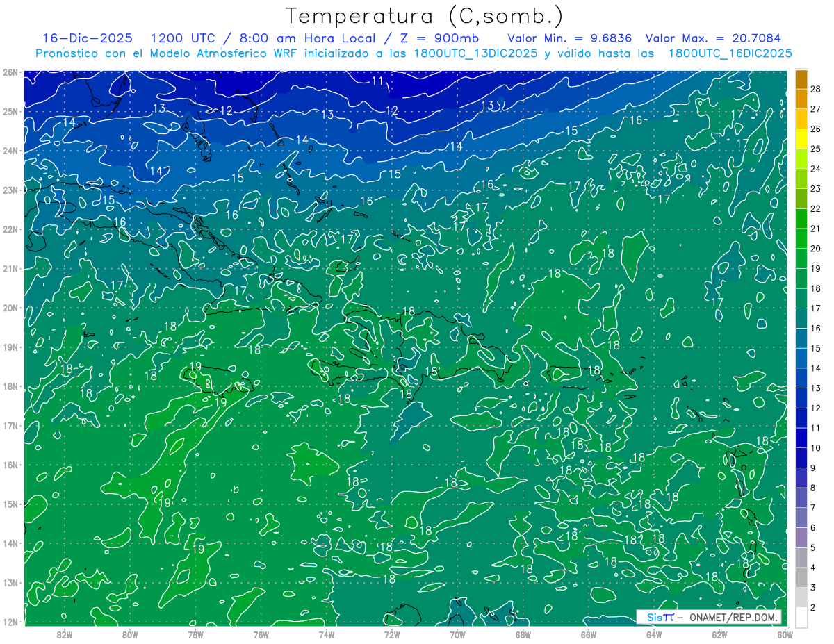Click the '64W' longitude axis label
The image size is (834, 644).
click(653, 635)
